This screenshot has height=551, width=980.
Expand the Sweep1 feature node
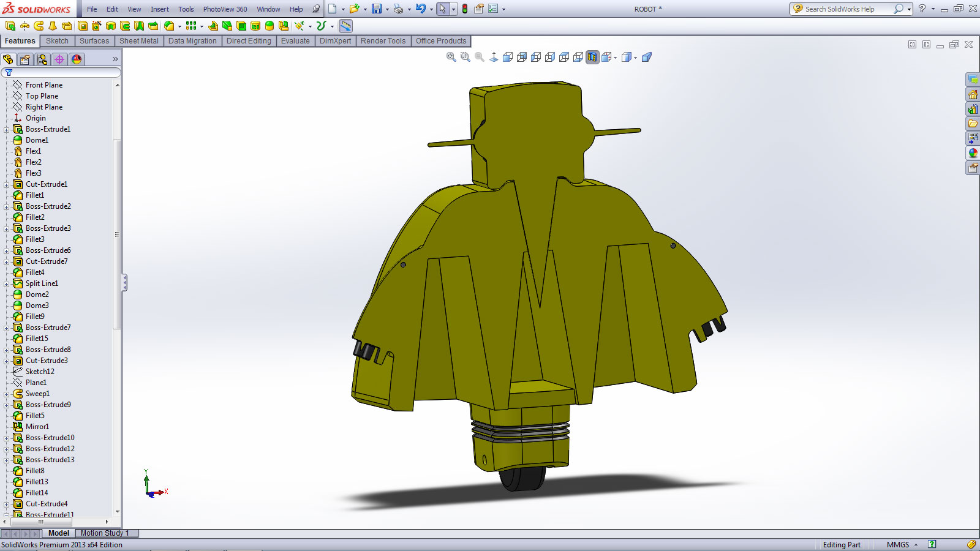click(x=7, y=394)
